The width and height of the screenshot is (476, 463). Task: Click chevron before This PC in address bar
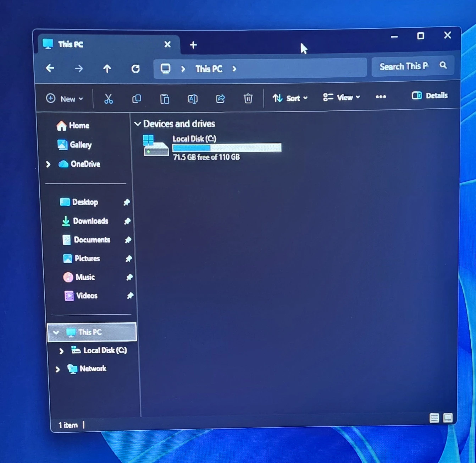click(x=183, y=69)
